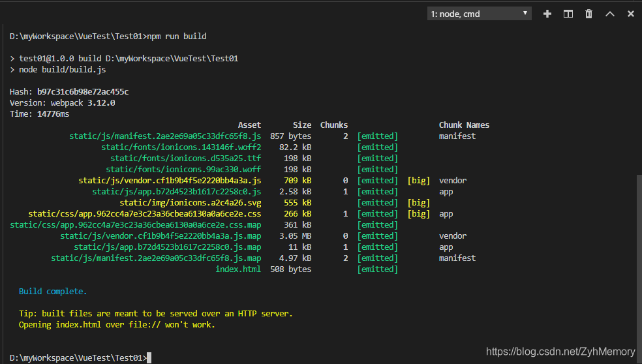Click 'test01@1.0.0 build' line
Viewport: 642px width, 364px height.
coord(129,59)
